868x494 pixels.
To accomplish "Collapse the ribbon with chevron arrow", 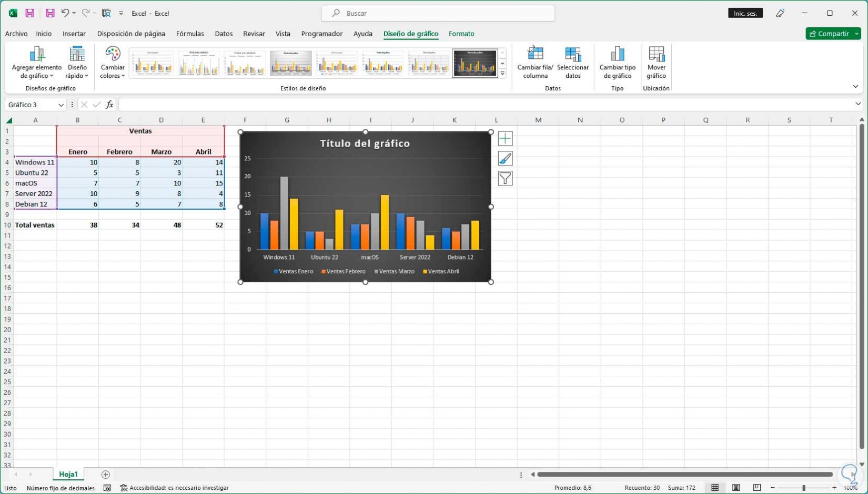I will [855, 87].
